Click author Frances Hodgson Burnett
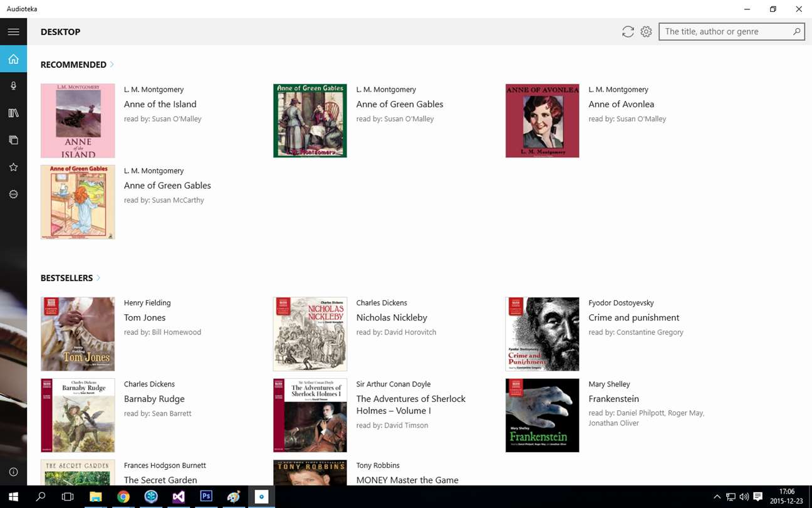Image resolution: width=812 pixels, height=508 pixels. click(165, 465)
